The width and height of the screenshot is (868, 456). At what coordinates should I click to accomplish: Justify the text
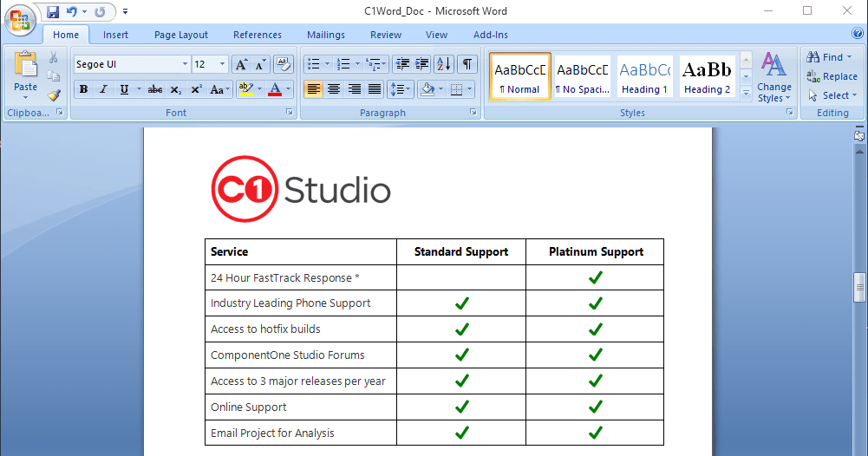375,89
